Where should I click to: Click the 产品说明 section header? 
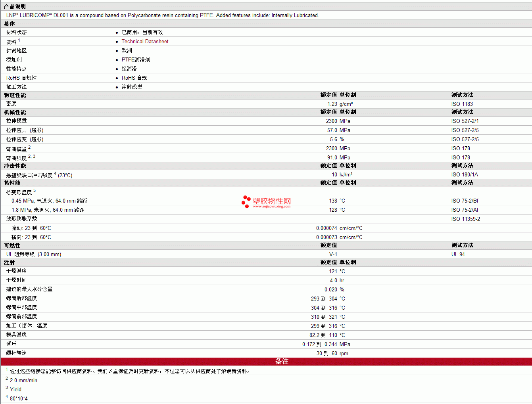[15, 6]
